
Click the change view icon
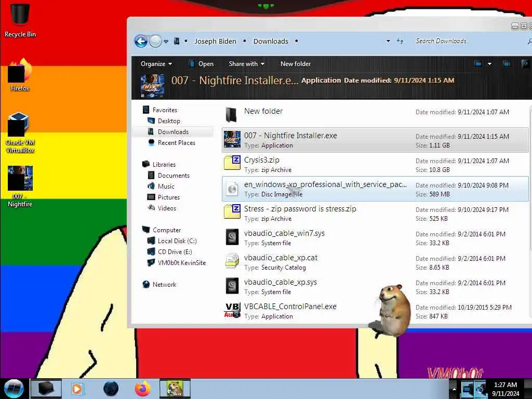coord(478,64)
